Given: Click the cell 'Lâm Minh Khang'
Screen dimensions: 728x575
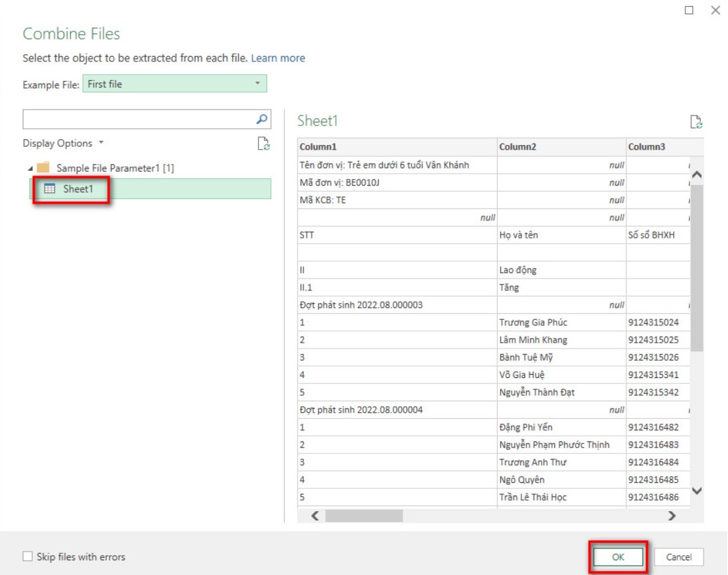Looking at the screenshot, I should coord(561,340).
